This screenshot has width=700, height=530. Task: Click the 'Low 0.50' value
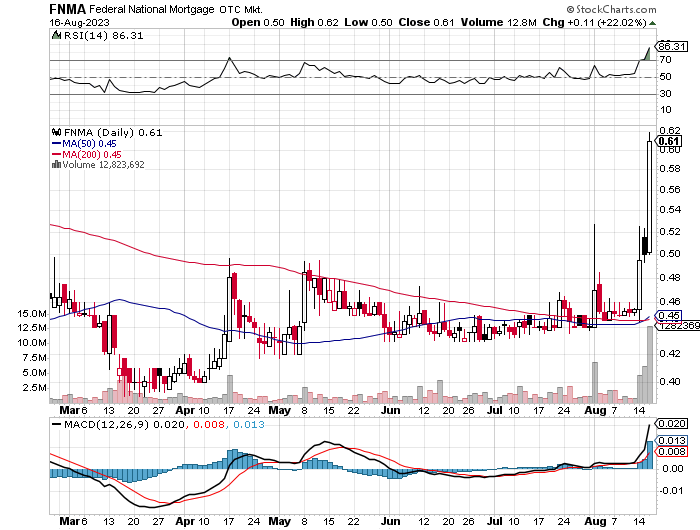[x=368, y=22]
